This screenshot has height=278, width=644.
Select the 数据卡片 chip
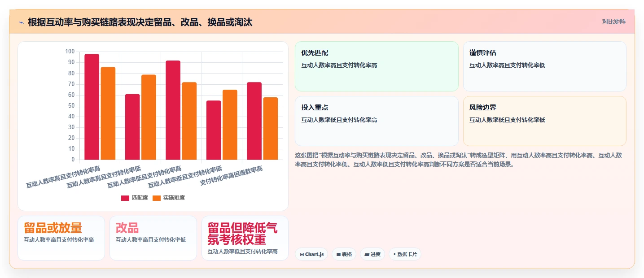pyautogui.click(x=405, y=254)
